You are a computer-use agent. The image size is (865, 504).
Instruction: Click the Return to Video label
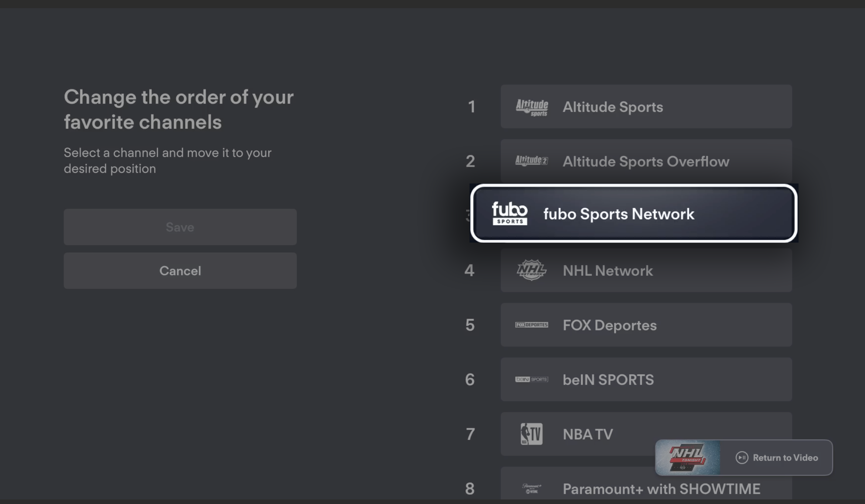coord(785,458)
